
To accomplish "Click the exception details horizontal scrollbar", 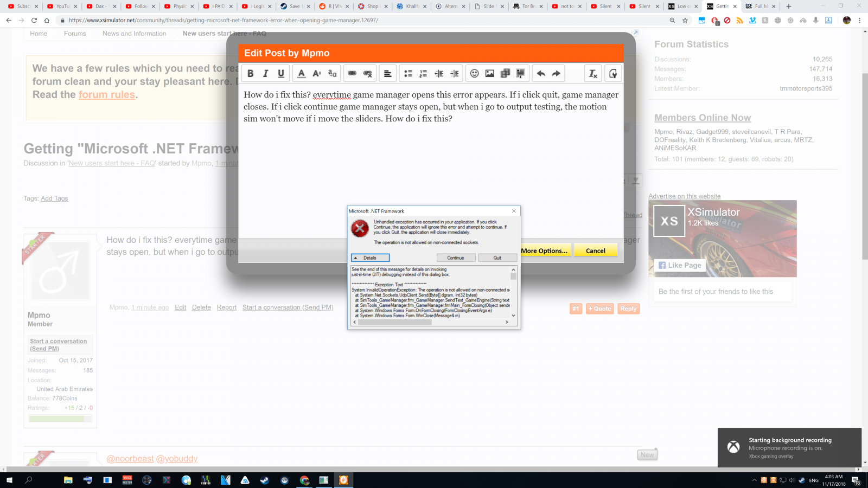I will [x=431, y=322].
